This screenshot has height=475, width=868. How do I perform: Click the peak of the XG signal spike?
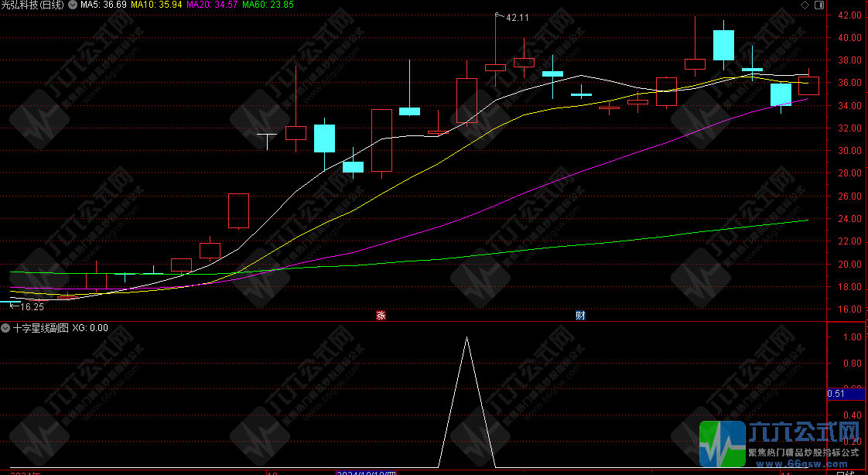[x=466, y=338]
